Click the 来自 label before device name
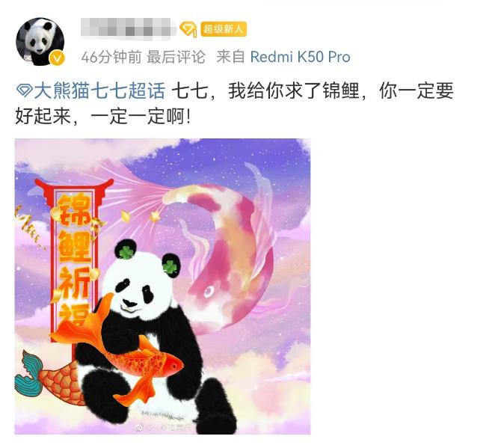Image resolution: width=498 pixels, height=448 pixels. pyautogui.click(x=230, y=58)
